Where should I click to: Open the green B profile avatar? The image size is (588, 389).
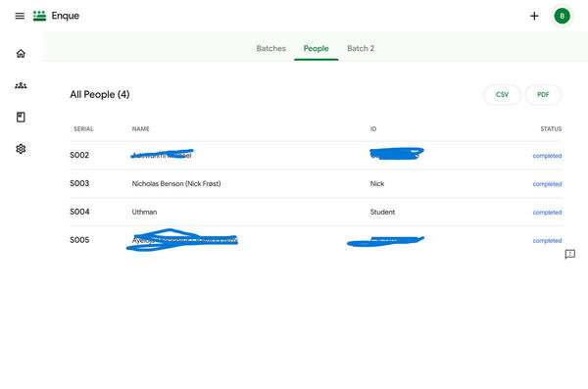[562, 16]
